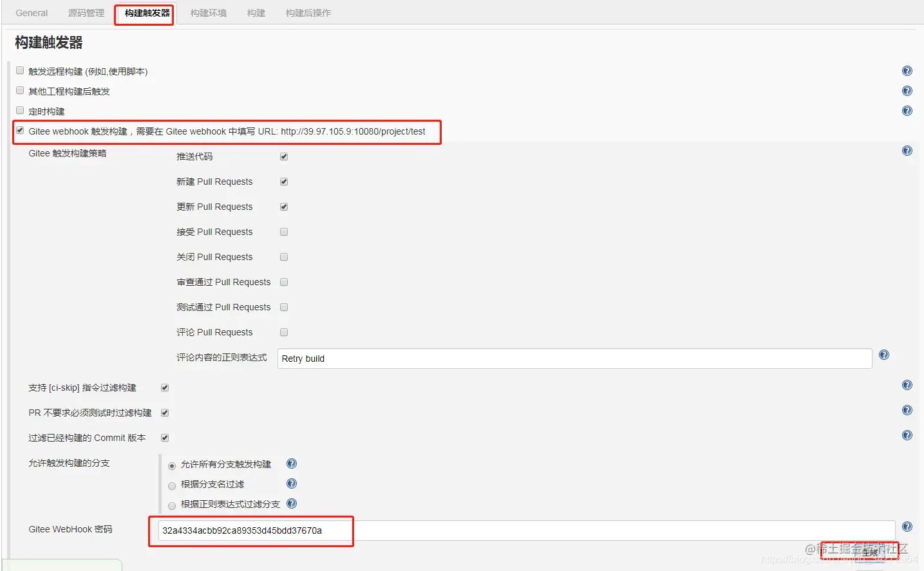Open help for 过滤已经构建的 Commit 版本
Viewport: 924px width, 571px height.
(907, 435)
